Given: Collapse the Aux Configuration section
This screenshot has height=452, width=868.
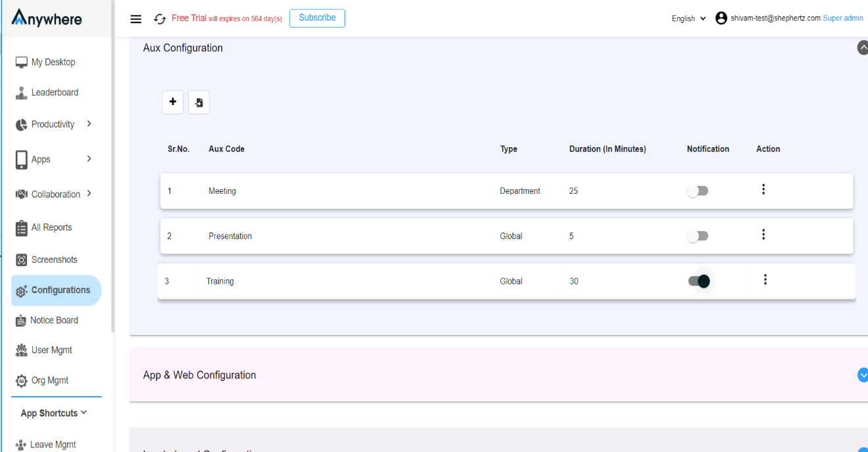Looking at the screenshot, I should click(863, 48).
